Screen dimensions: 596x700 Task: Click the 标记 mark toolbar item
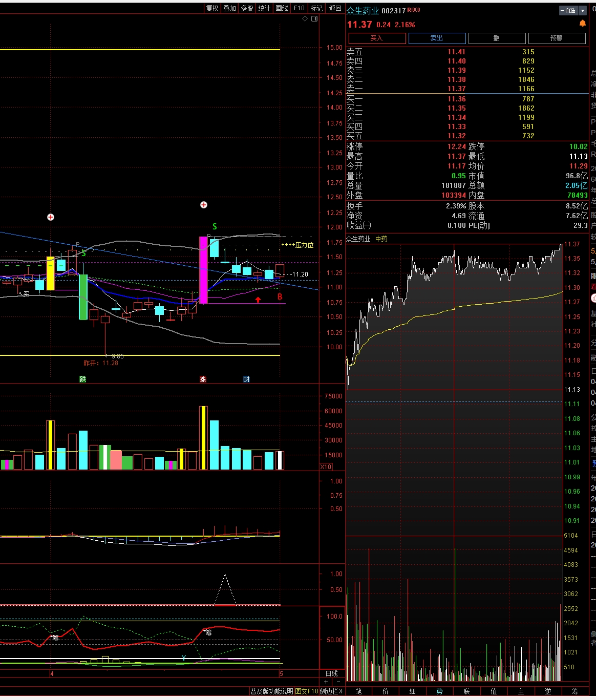316,8
